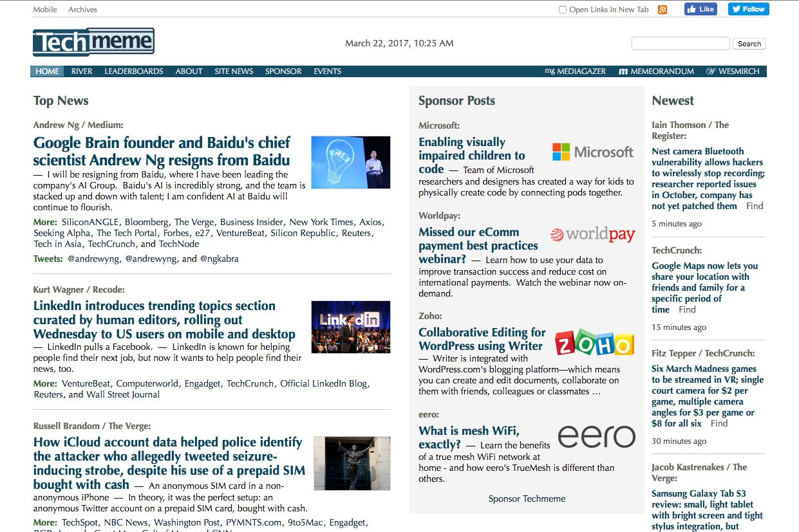799x532 pixels.
Task: Open the Microsoft sponsor logo
Action: click(x=592, y=152)
